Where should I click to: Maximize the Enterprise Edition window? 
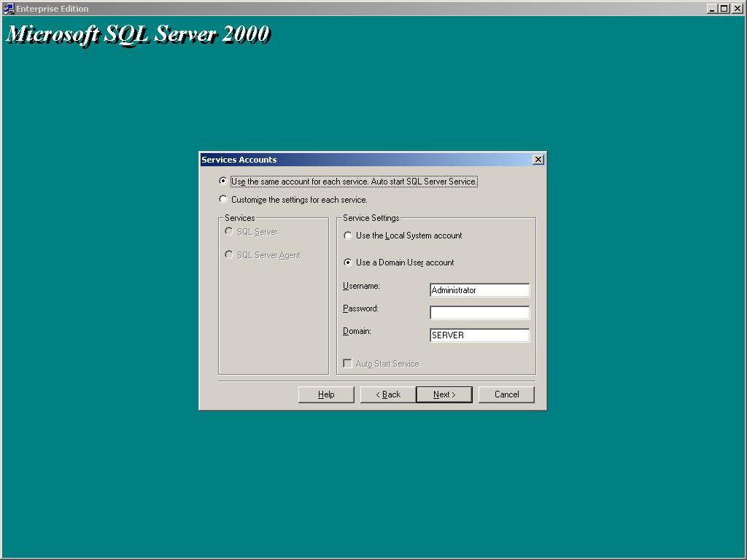(724, 9)
